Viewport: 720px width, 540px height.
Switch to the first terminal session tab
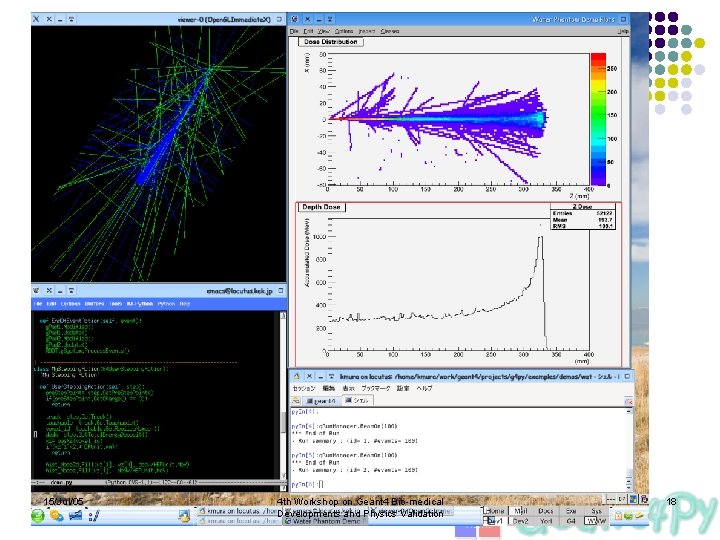tap(321, 401)
